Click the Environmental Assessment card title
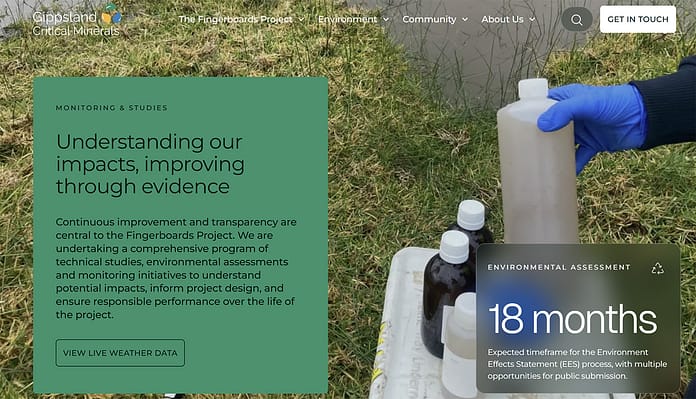This screenshot has width=696, height=399. click(x=559, y=267)
